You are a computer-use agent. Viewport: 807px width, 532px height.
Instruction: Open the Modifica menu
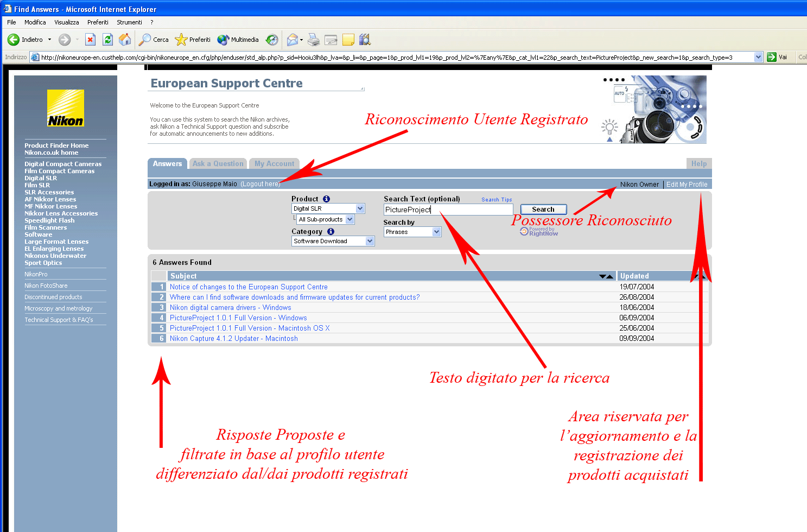35,22
